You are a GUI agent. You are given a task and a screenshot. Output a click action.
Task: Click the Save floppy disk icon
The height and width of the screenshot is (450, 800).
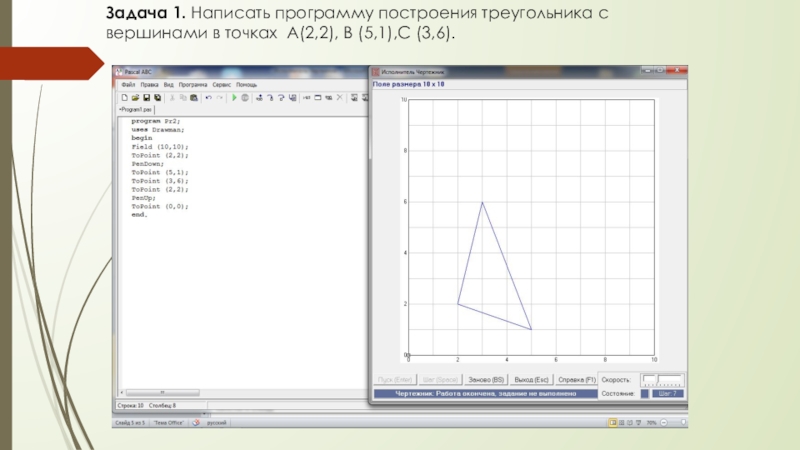(146, 97)
